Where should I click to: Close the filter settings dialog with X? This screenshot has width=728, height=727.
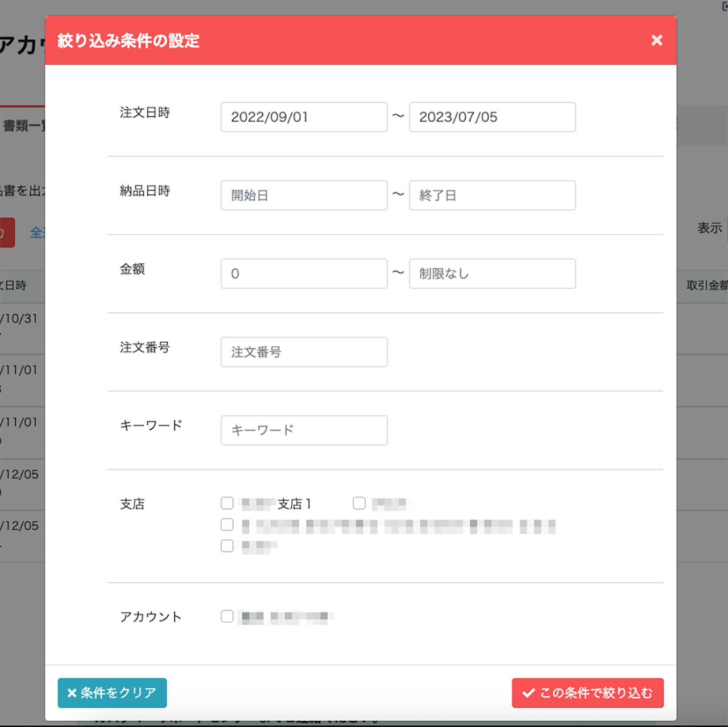656,40
